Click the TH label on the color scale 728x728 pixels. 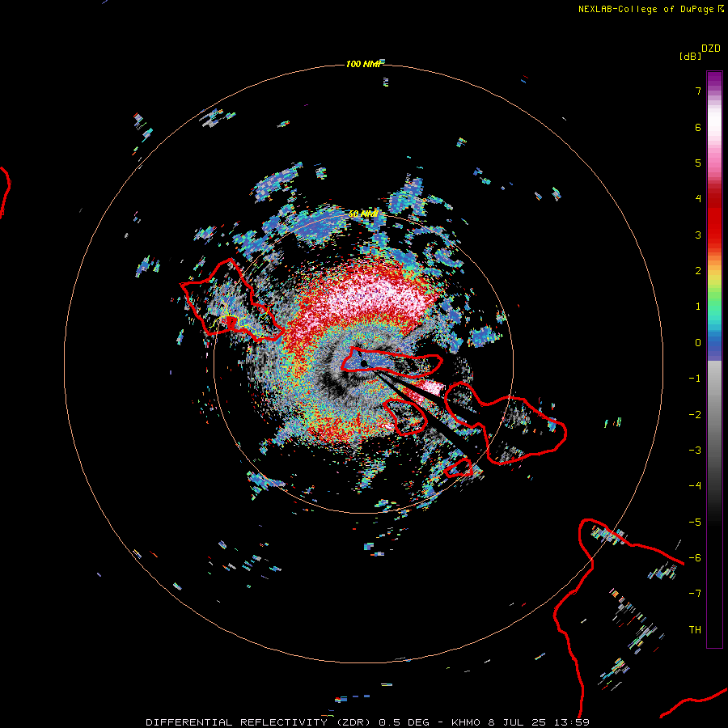[x=695, y=629]
